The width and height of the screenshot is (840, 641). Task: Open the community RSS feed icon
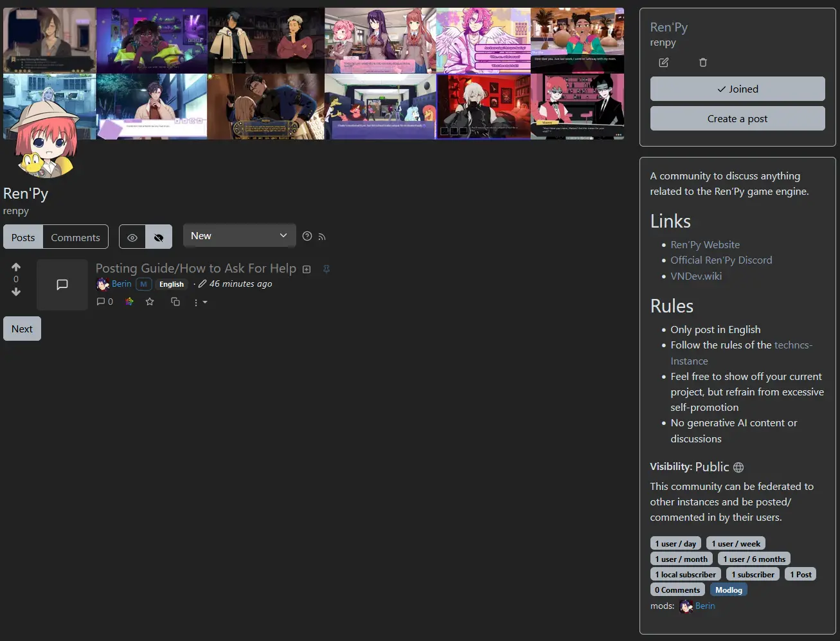pyautogui.click(x=322, y=237)
